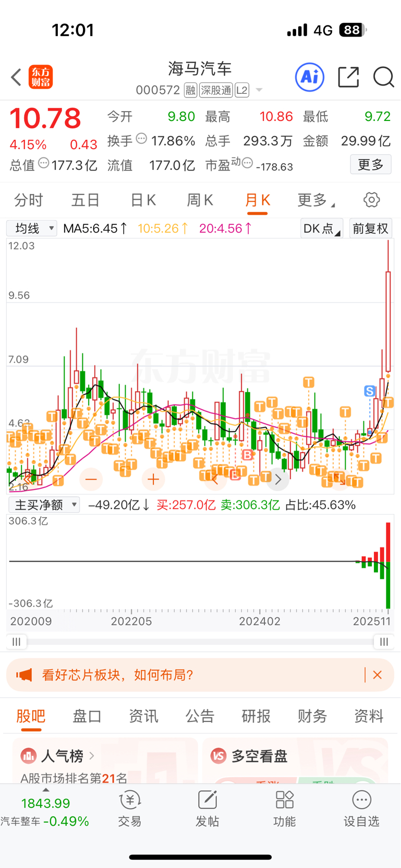Go back using the left arrow
The height and width of the screenshot is (868, 401).
[16, 77]
